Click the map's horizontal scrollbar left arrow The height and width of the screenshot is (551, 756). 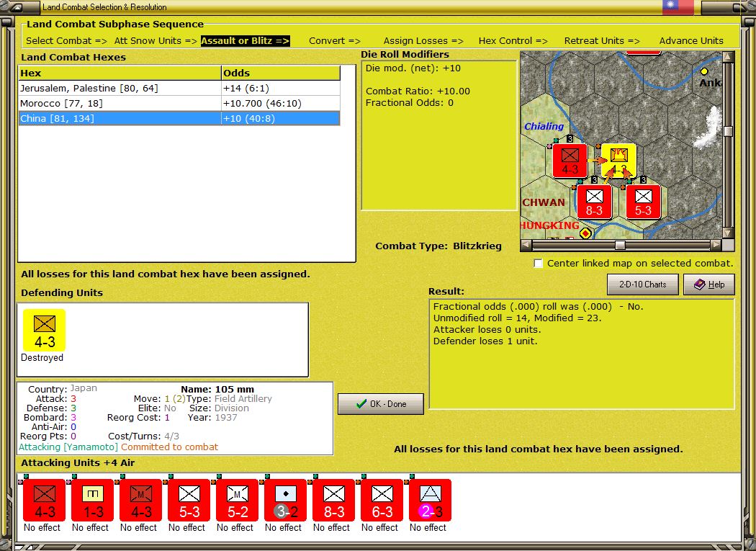pos(526,245)
